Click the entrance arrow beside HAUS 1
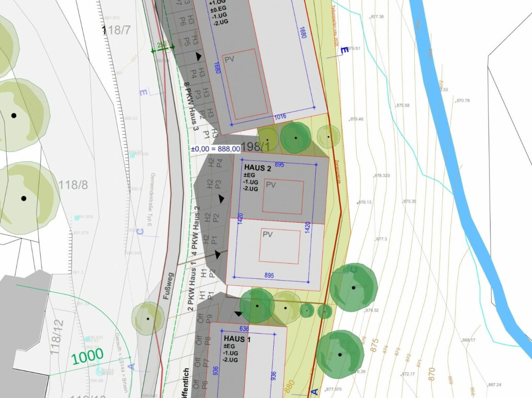 238,314
